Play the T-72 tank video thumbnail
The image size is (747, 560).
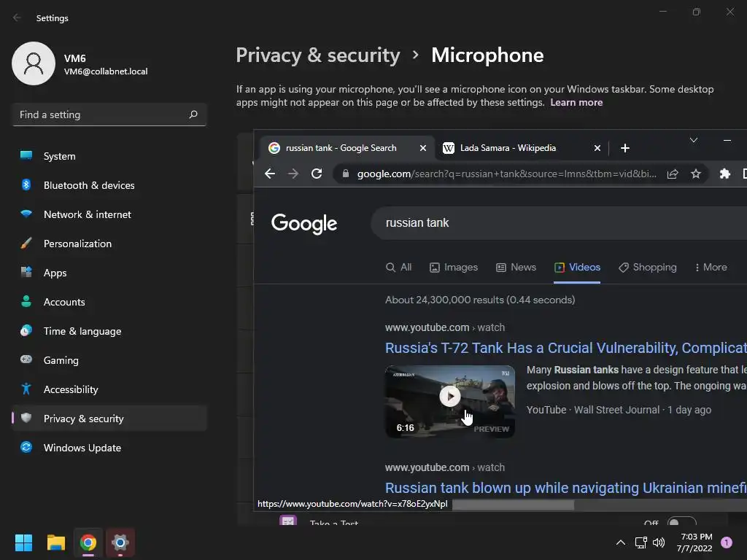(449, 402)
